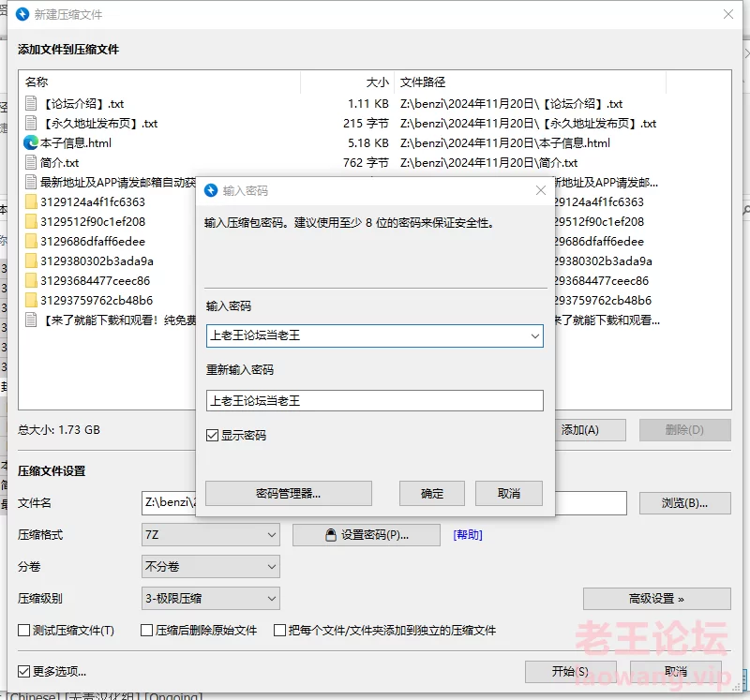Click the 帮助 link
750x700 pixels.
click(x=468, y=535)
